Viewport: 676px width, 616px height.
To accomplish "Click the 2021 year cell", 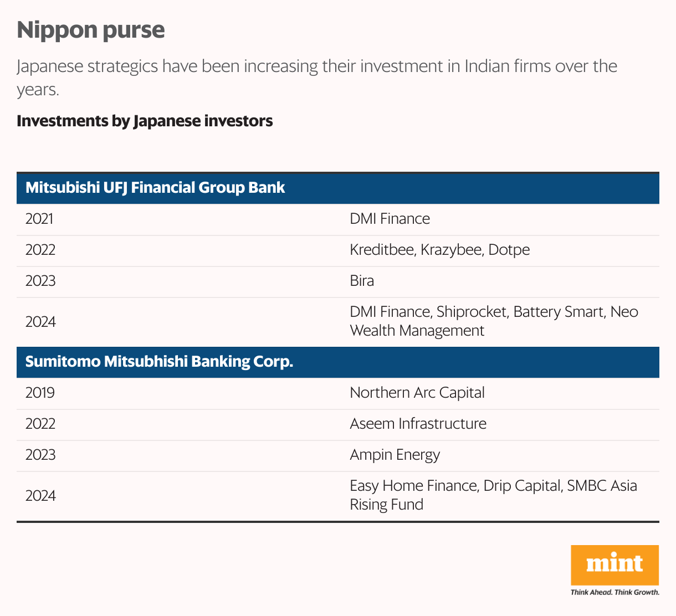I will (x=39, y=219).
